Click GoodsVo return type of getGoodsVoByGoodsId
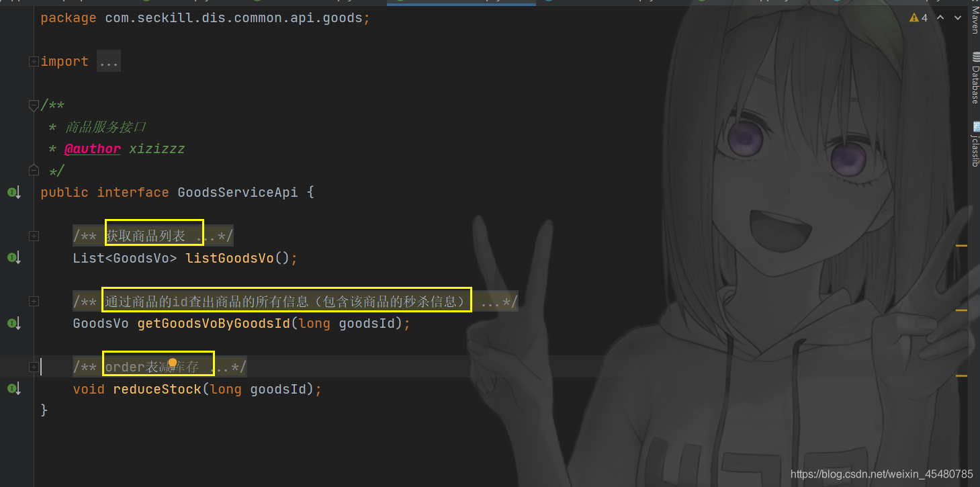The width and height of the screenshot is (980, 487). pos(101,324)
